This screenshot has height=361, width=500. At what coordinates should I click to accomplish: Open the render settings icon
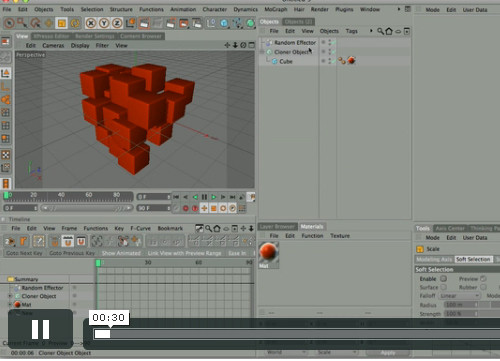(197, 23)
